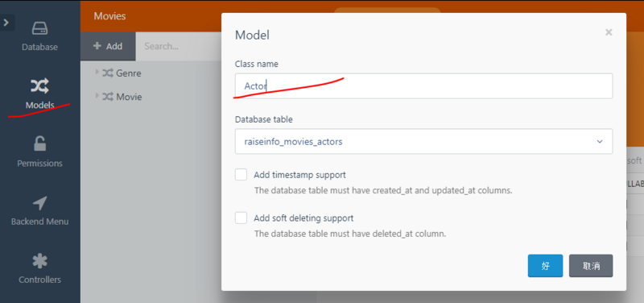Cancel with the 取消 button
Image resolution: width=644 pixels, height=303 pixels.
[x=591, y=266]
